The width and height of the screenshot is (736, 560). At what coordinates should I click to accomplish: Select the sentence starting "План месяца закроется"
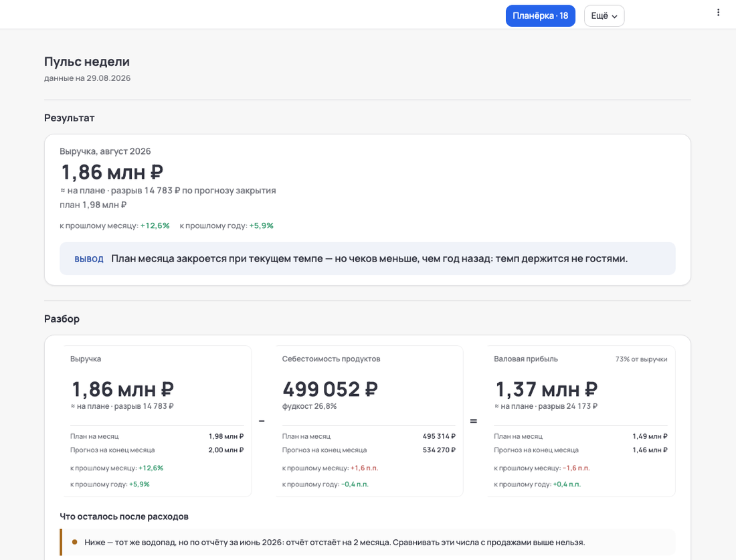point(369,259)
